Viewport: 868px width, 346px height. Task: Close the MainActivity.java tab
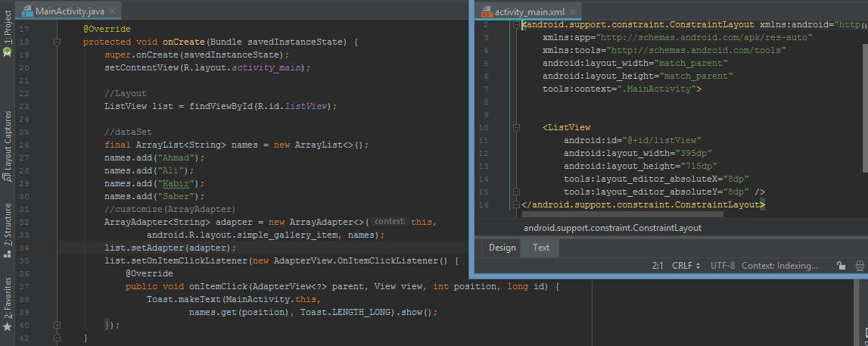point(112,11)
